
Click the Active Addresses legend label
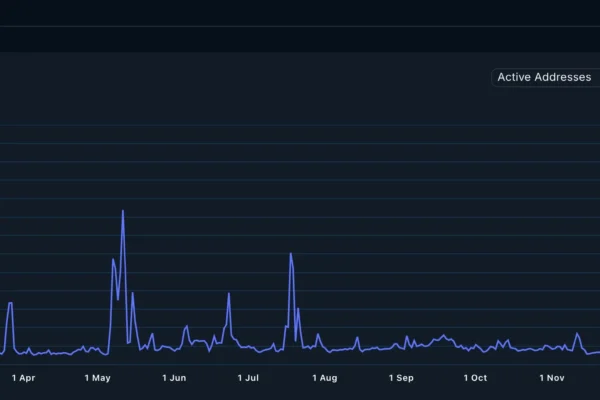tap(544, 77)
